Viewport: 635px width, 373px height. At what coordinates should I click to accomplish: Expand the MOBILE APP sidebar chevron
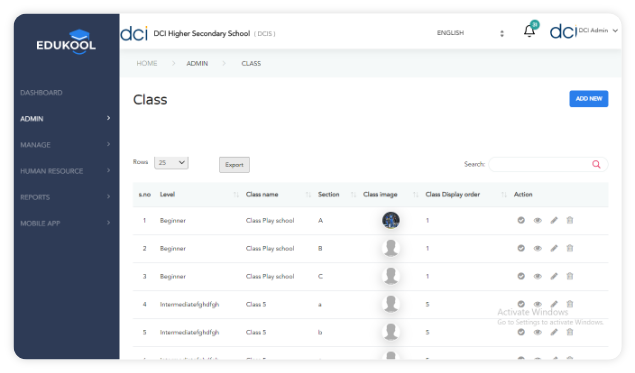108,222
